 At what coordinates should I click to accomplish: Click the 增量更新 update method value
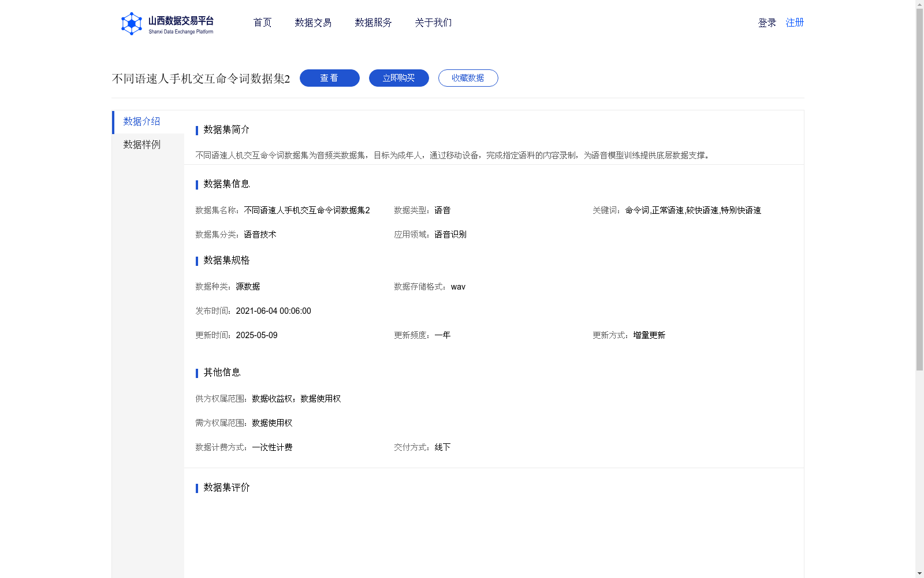(649, 335)
